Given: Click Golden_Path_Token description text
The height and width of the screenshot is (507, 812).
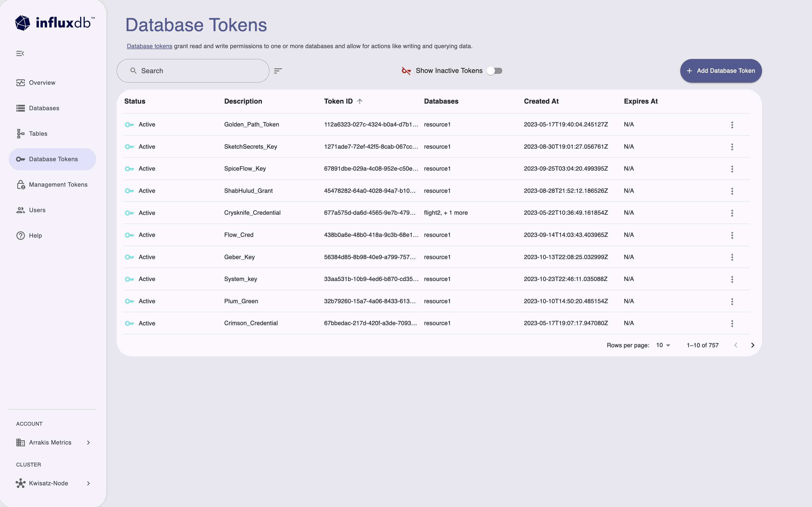Looking at the screenshot, I should pyautogui.click(x=251, y=124).
